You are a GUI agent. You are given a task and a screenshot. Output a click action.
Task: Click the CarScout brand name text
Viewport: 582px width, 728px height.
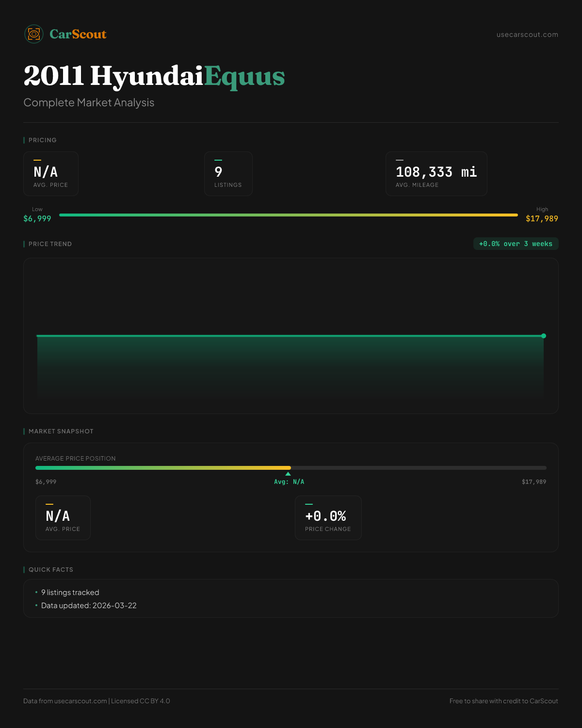click(78, 34)
